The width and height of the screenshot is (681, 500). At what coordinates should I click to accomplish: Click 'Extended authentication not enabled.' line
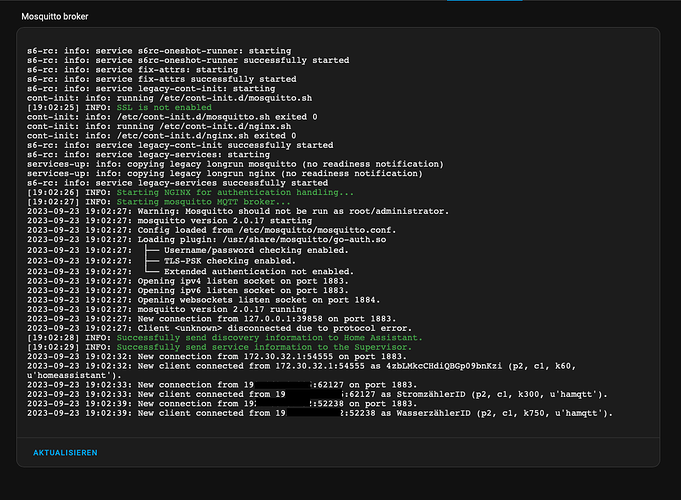[x=190, y=272]
